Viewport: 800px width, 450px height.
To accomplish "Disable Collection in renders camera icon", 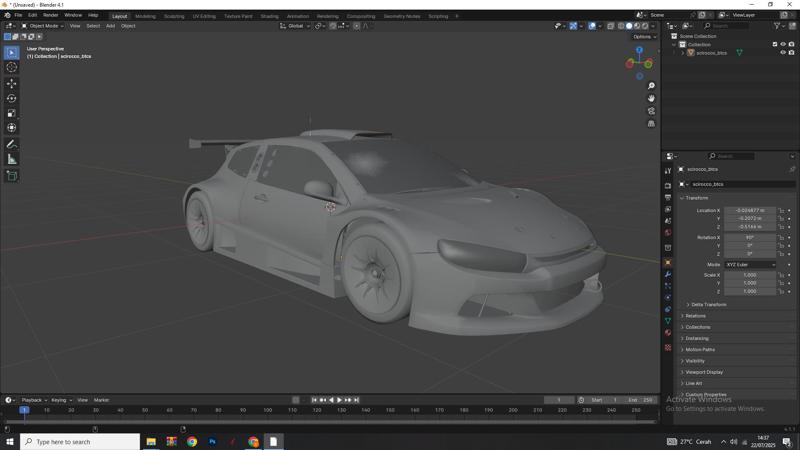I will pos(791,44).
